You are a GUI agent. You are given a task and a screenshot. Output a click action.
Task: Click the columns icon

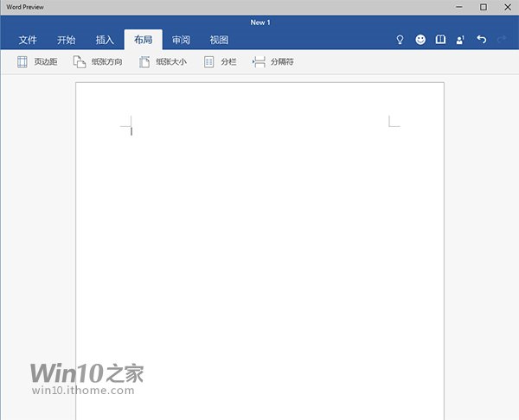(208, 62)
